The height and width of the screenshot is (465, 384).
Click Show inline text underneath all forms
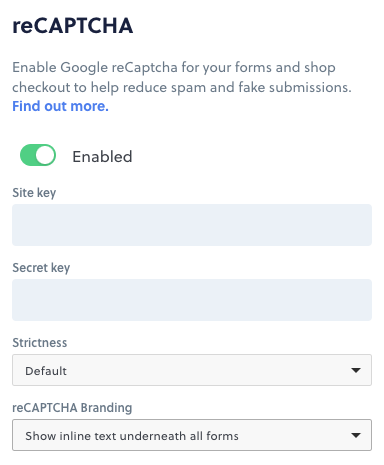click(132, 436)
